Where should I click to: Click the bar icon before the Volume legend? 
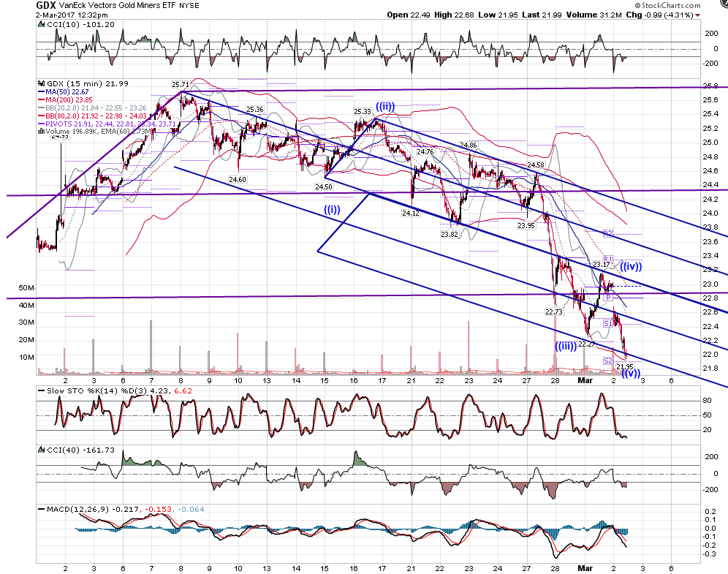[42, 132]
